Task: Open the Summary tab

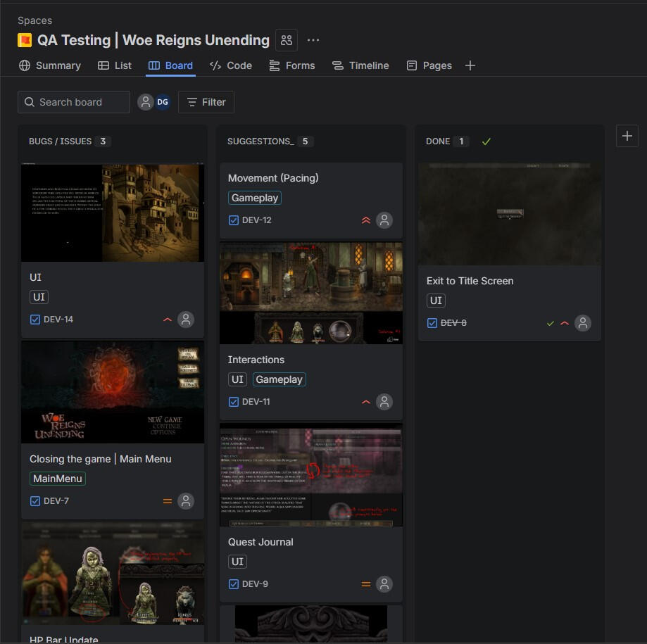Action: pos(50,65)
